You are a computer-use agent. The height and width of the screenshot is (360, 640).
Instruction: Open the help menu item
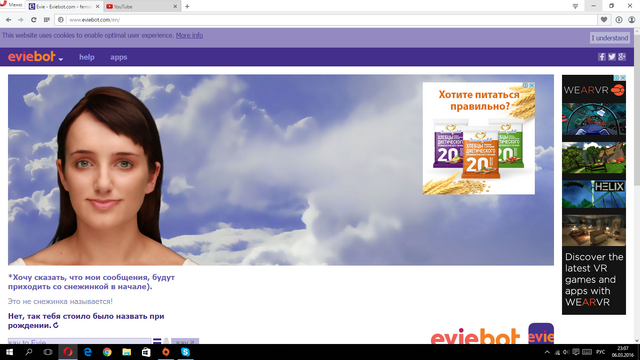87,57
